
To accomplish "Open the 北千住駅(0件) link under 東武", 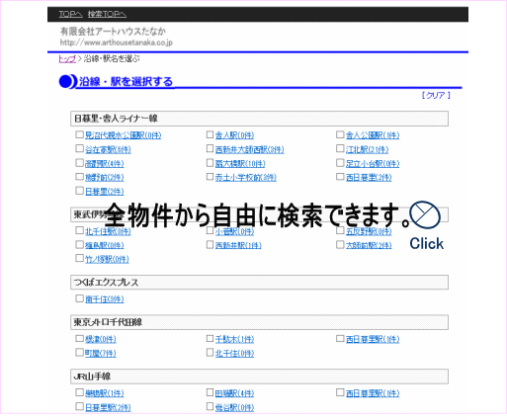I will coord(108,231).
